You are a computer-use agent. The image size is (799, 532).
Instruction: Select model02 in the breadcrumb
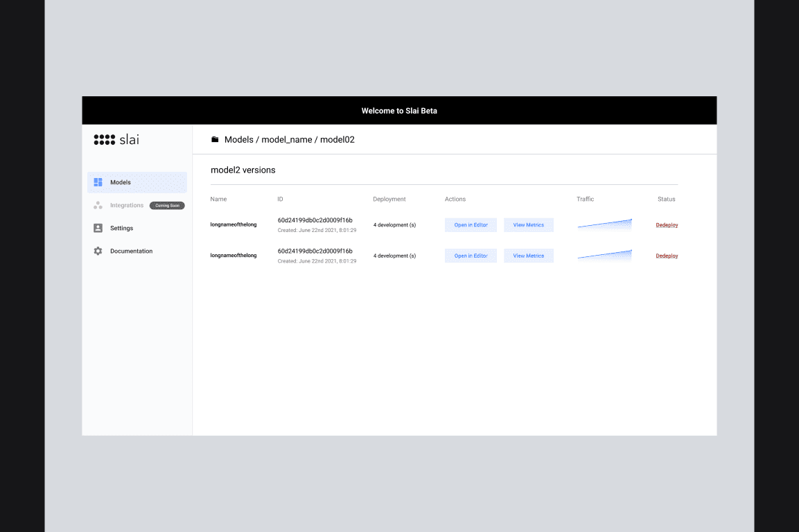tap(337, 140)
